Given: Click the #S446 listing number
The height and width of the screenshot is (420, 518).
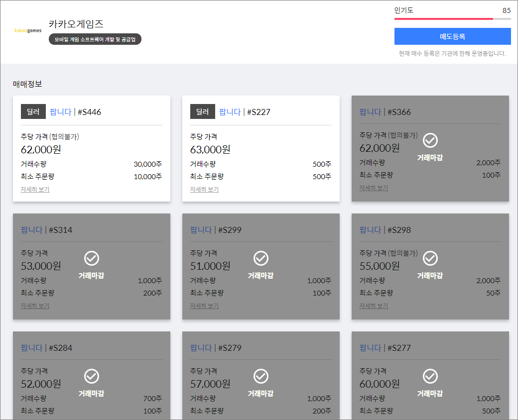Looking at the screenshot, I should (90, 112).
